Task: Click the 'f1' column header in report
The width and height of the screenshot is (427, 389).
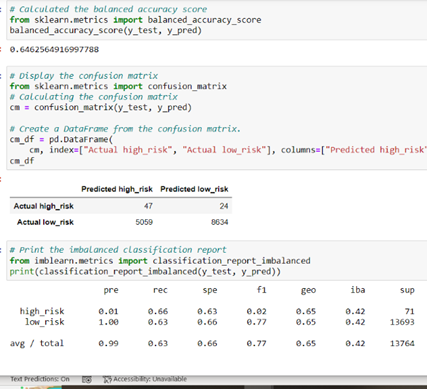Action: point(262,290)
